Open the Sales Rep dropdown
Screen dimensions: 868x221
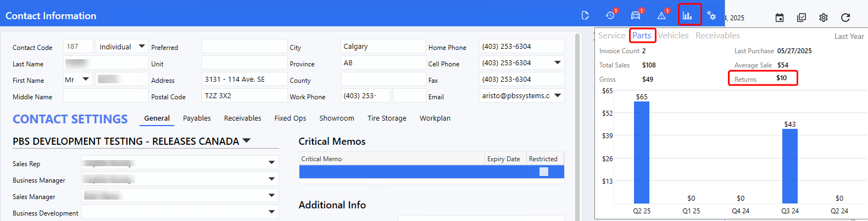pyautogui.click(x=271, y=163)
